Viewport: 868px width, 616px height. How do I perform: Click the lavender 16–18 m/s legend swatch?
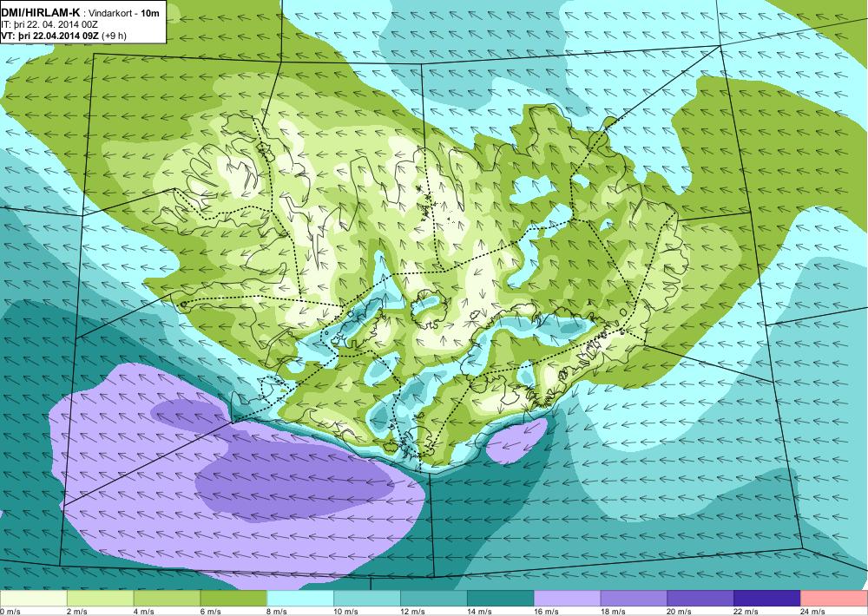(567, 599)
